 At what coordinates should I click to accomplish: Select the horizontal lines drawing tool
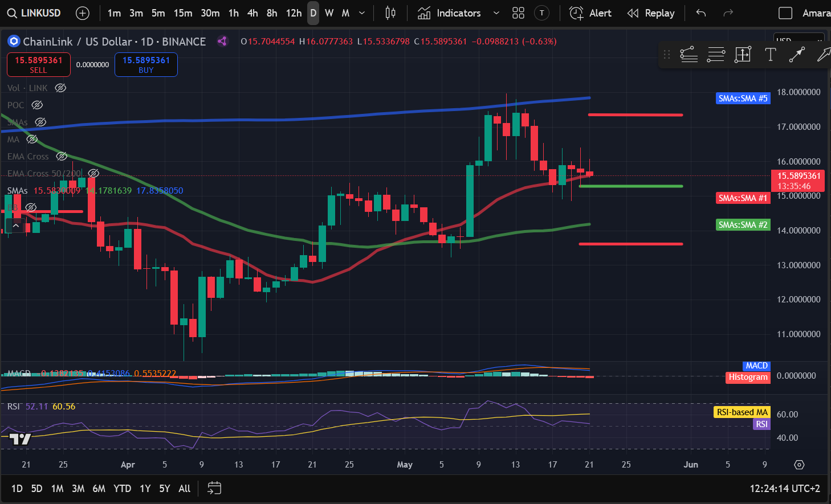[716, 55]
